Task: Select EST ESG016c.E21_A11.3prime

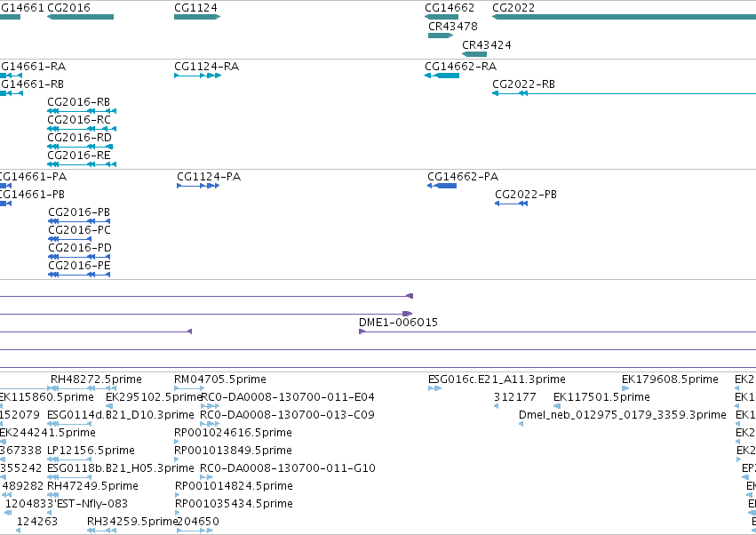Action: coord(497,379)
